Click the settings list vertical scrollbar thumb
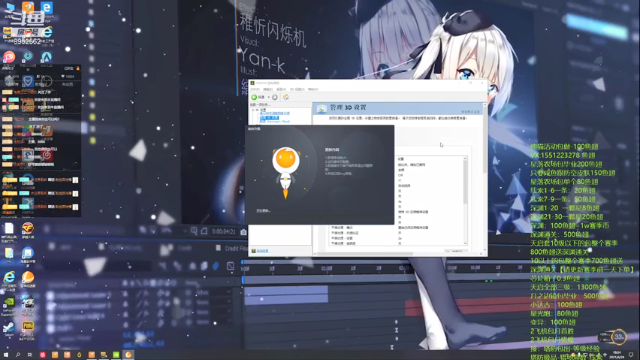The width and height of the screenshot is (640, 360). 465,182
